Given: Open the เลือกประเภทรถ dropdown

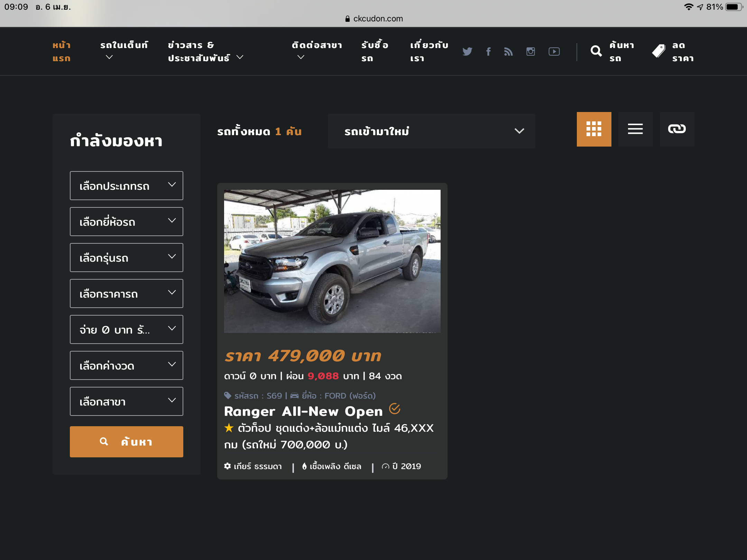Looking at the screenshot, I should tap(127, 186).
